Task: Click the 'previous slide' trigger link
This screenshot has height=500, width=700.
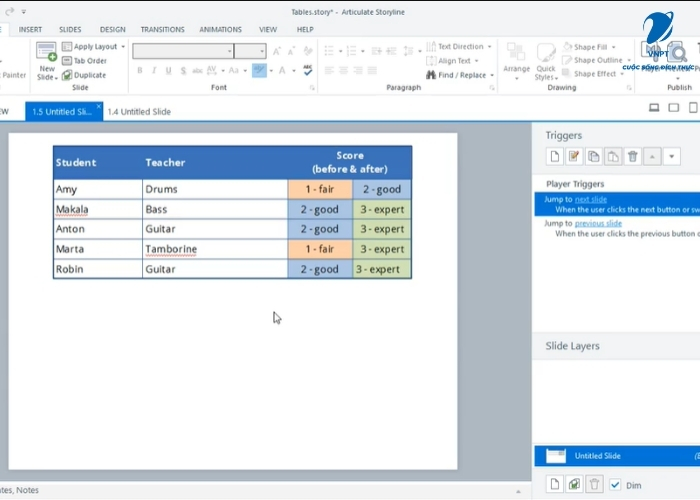Action: (598, 223)
